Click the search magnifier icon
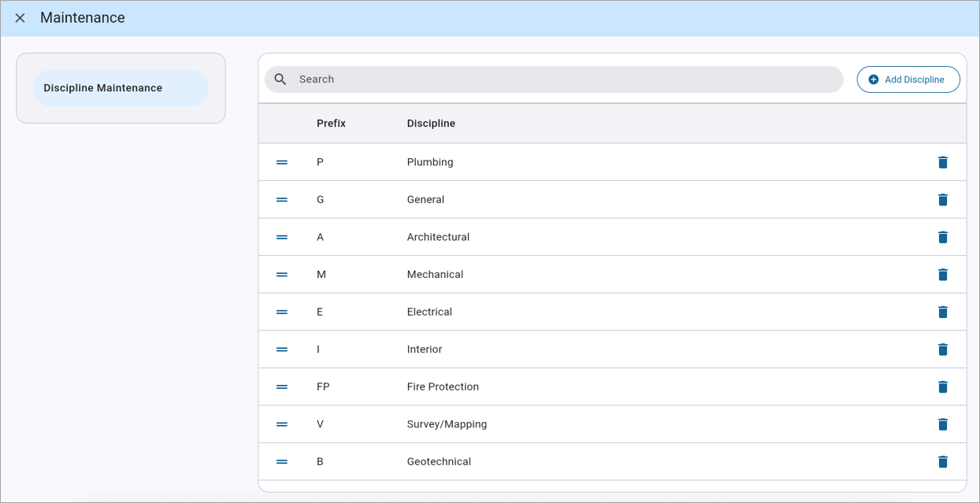 click(x=280, y=80)
